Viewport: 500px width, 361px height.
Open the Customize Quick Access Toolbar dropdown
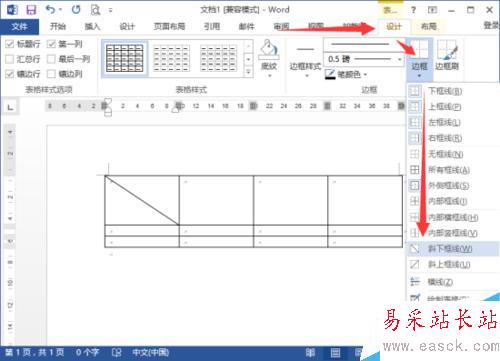click(110, 10)
